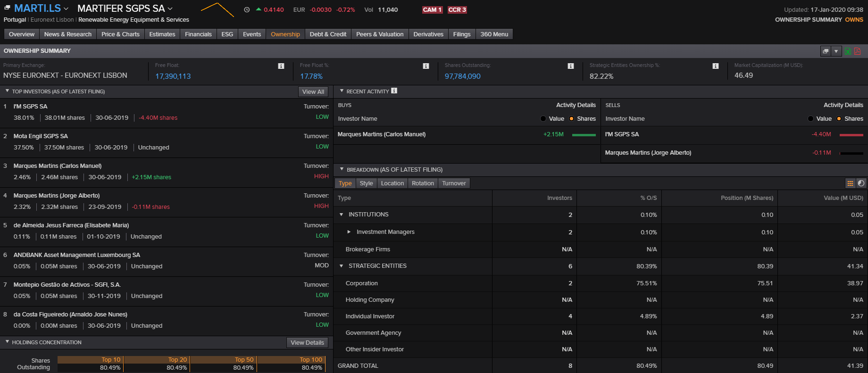Viewport: 868px width, 373px height.
Task: Click View Details for holdings concentration
Action: click(307, 343)
